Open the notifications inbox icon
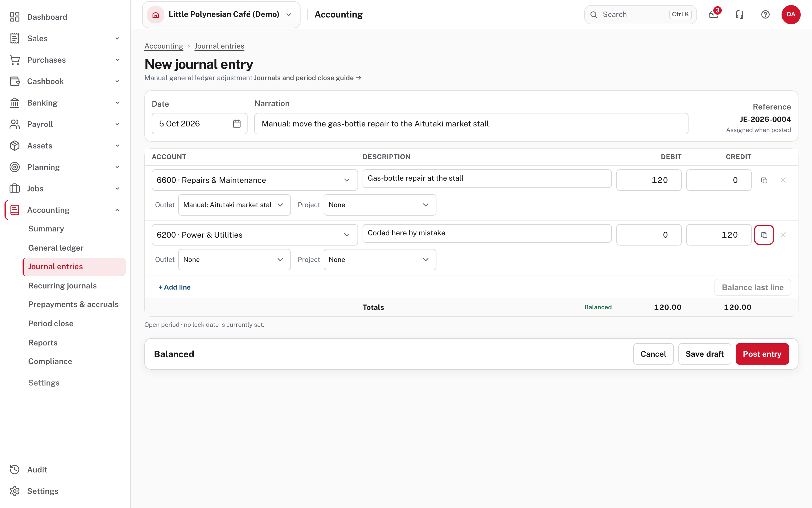Viewport: 812px width, 508px height. [713, 14]
